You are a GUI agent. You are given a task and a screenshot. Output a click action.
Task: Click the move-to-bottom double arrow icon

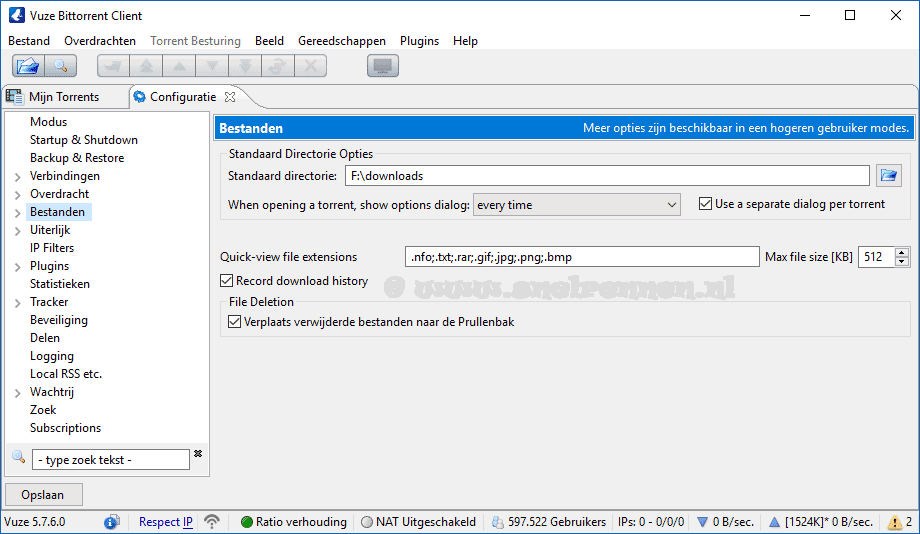245,66
